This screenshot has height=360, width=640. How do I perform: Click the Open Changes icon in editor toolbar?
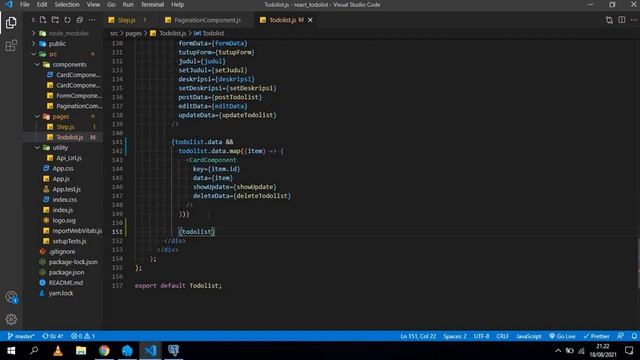(x=609, y=20)
